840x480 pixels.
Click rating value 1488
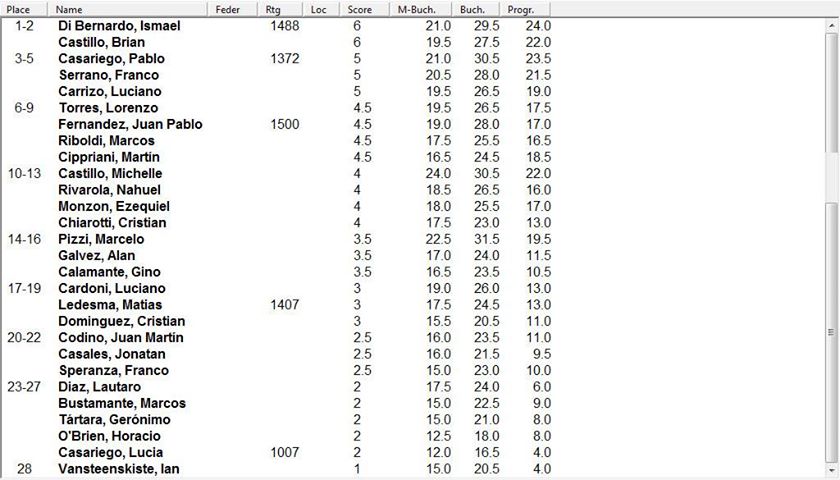(x=285, y=26)
